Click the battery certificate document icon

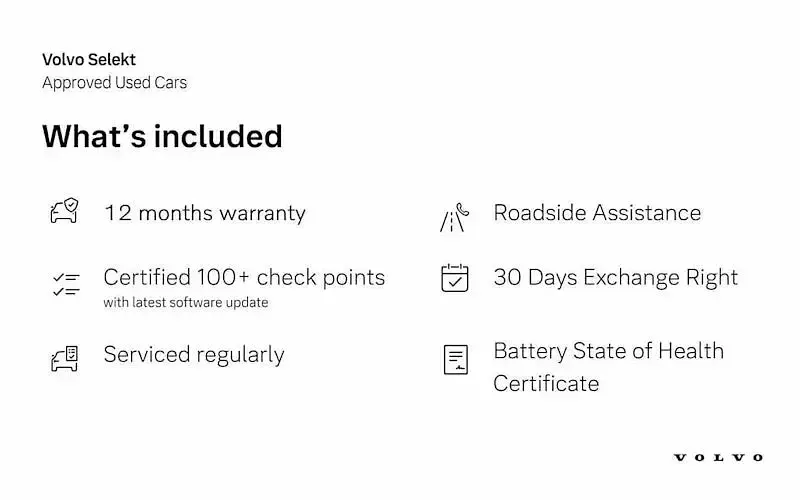pyautogui.click(x=456, y=360)
